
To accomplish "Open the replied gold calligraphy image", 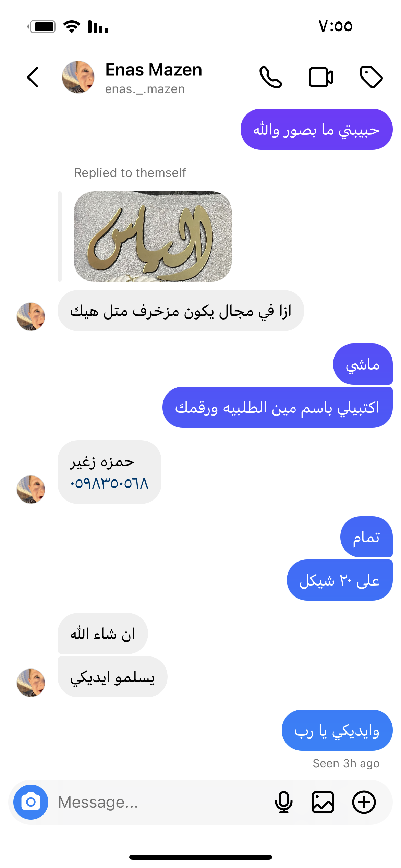I will 153,237.
